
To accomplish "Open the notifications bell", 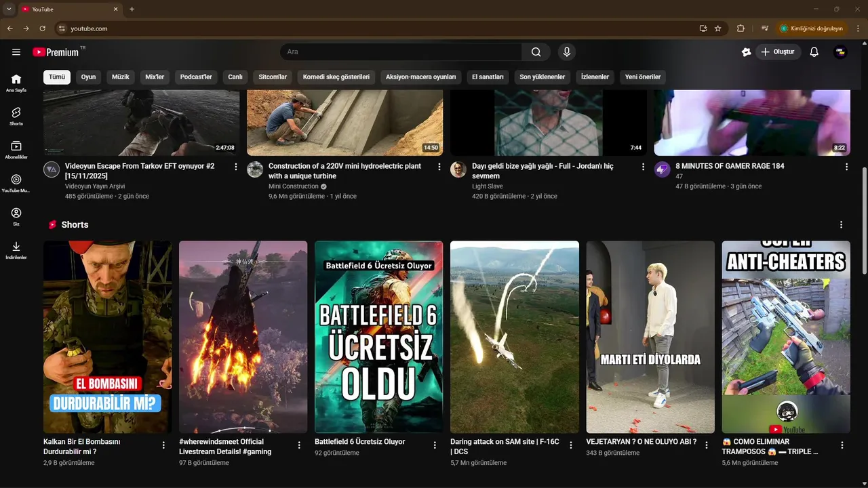I will point(814,52).
